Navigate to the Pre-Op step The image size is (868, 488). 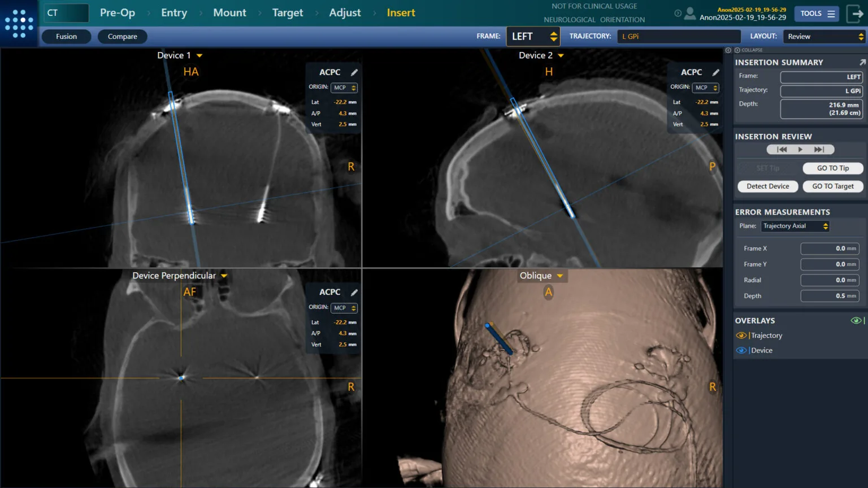coord(117,12)
